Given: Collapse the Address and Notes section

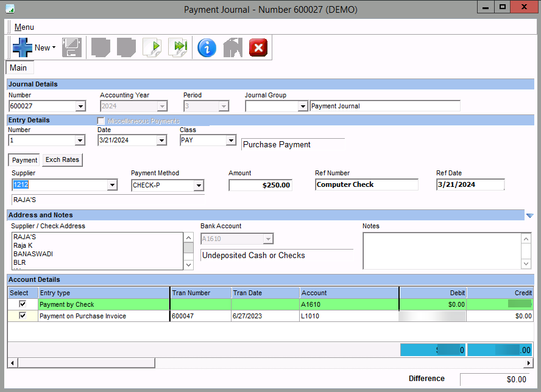Looking at the screenshot, I should (x=529, y=215).
